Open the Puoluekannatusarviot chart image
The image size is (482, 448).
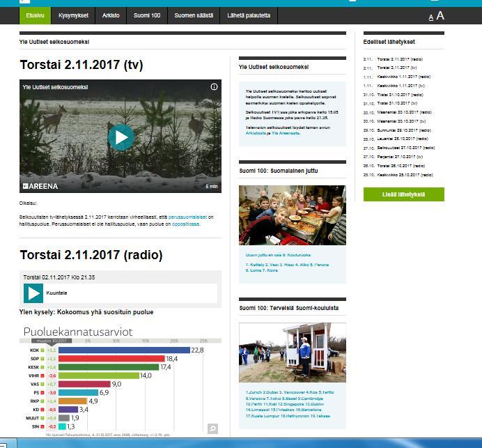tap(120, 381)
